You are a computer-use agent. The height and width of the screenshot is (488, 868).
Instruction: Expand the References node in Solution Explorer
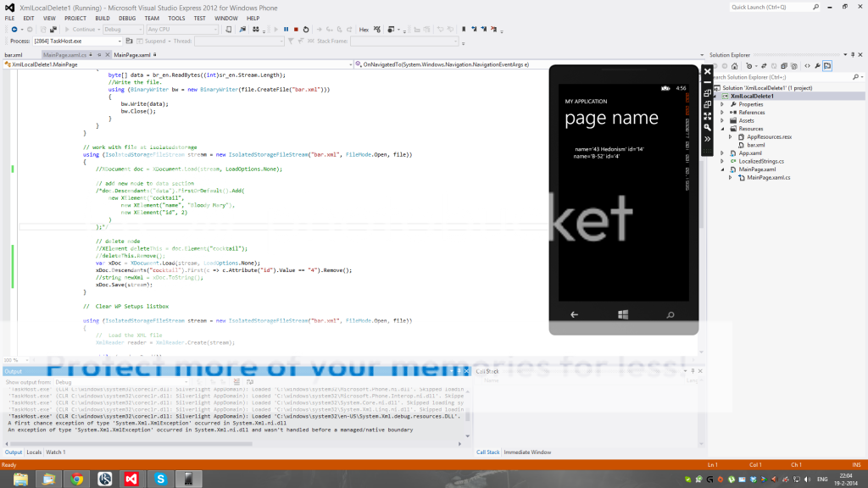click(x=722, y=112)
